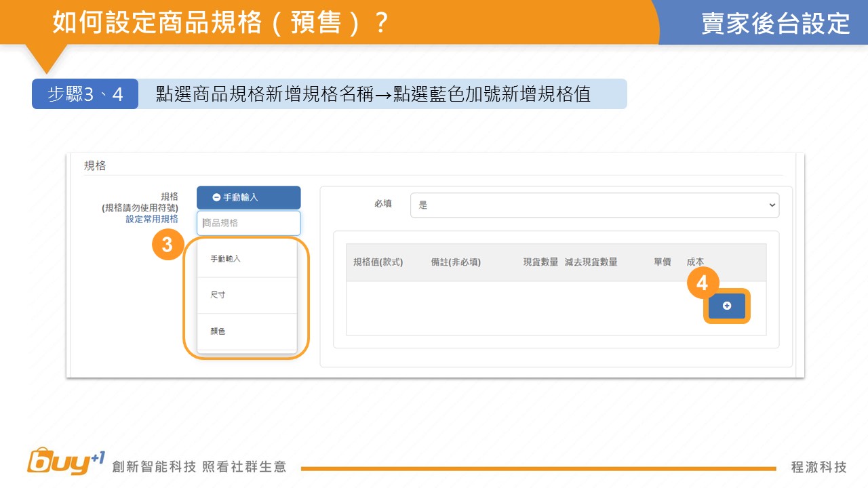This screenshot has width=868, height=488.
Task: Focus the 商品規格 input field
Action: coord(248,223)
